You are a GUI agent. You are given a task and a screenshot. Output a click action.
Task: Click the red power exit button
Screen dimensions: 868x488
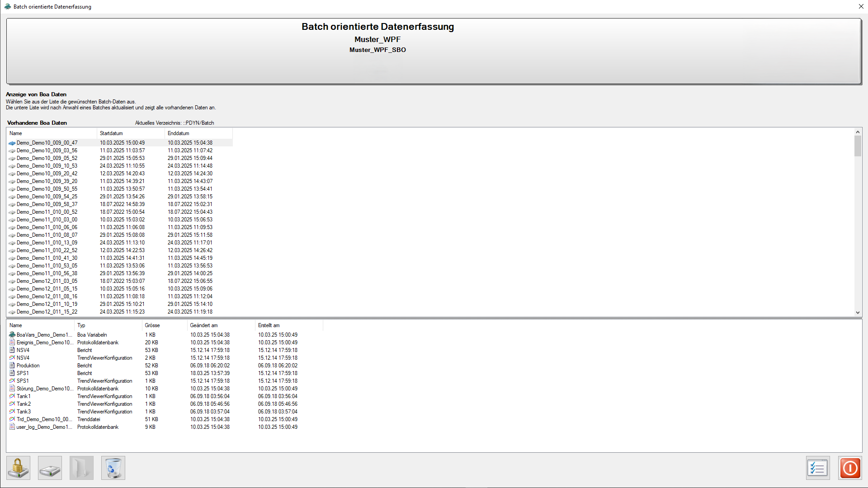coord(850,468)
